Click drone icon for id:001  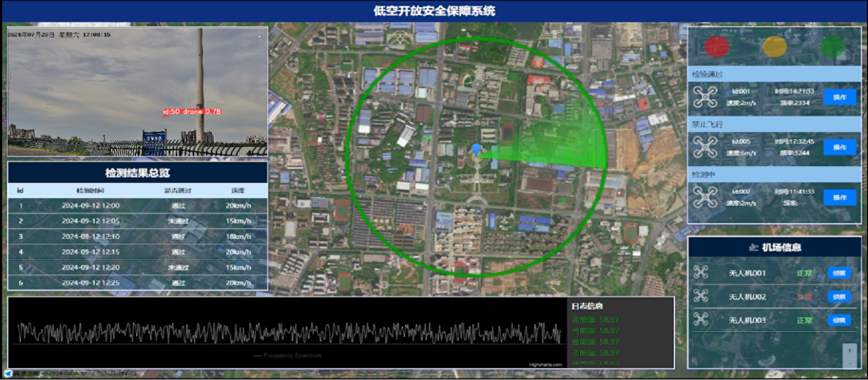705,97
